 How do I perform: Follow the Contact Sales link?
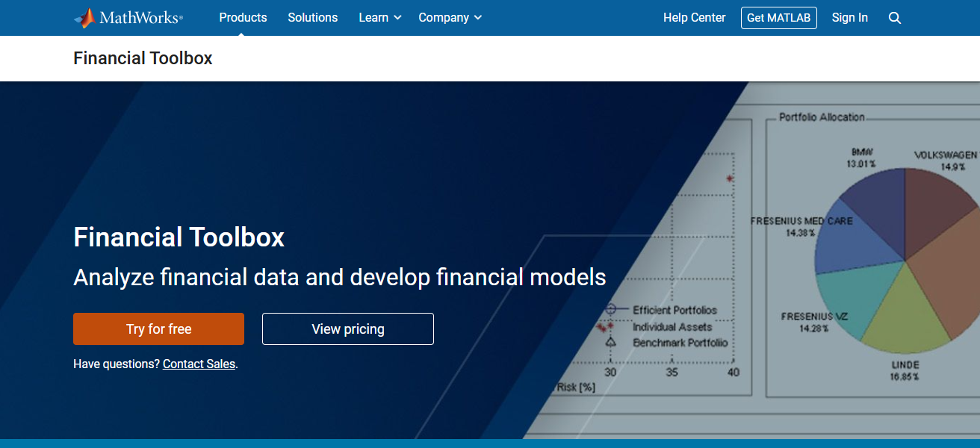pyautogui.click(x=199, y=364)
